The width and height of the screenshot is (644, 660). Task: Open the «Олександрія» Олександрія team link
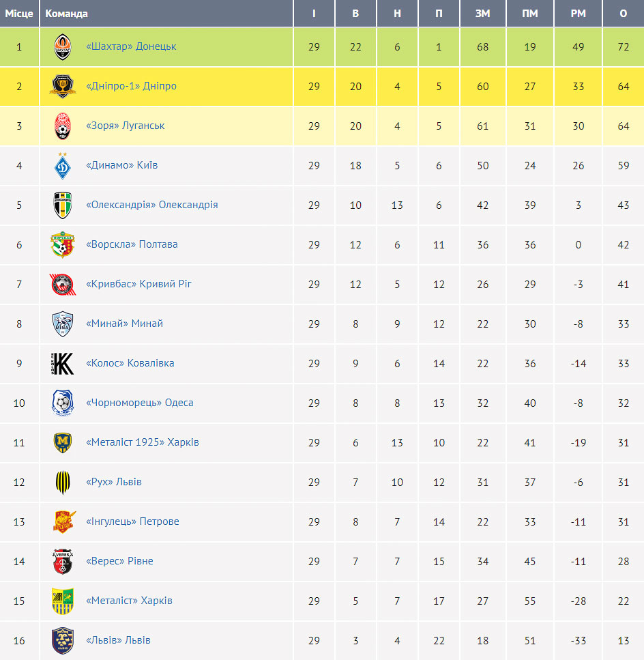152,205
